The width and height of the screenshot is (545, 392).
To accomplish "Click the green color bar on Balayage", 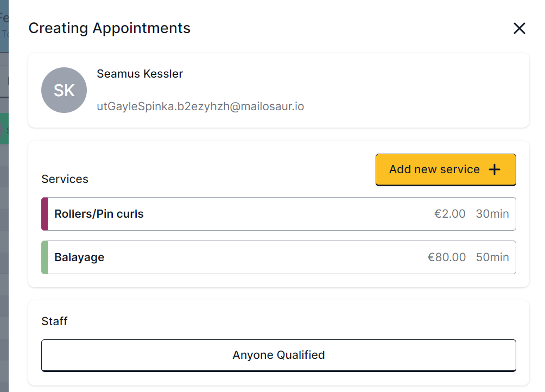I will click(x=45, y=257).
